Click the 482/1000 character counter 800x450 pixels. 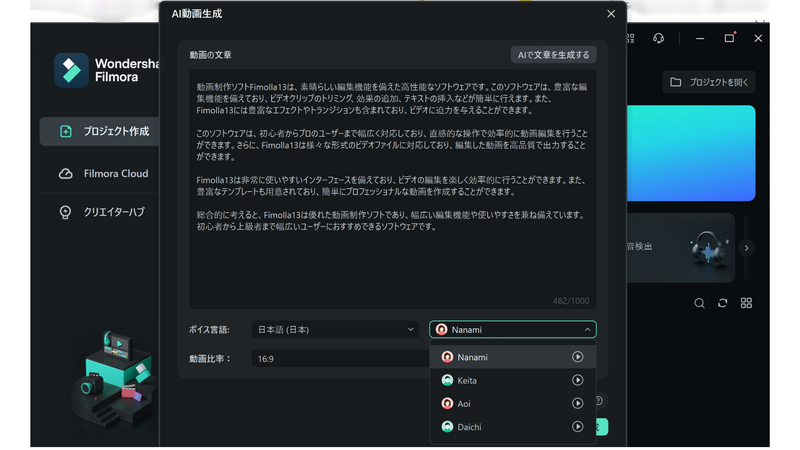(571, 301)
